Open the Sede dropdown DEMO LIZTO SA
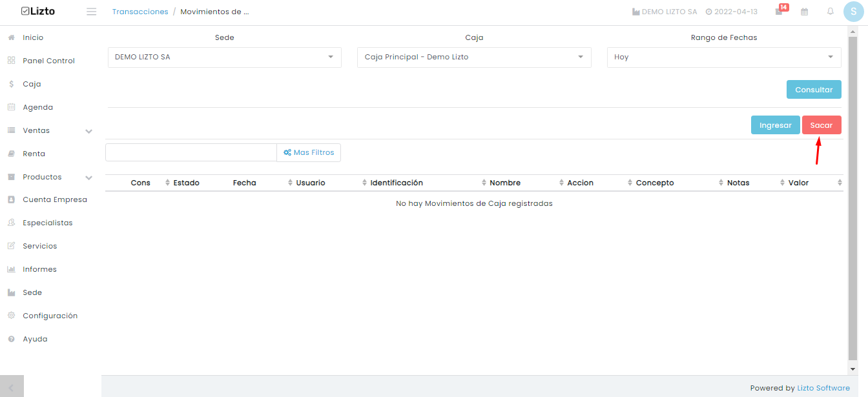Viewport: 868px width, 397px height. point(225,57)
